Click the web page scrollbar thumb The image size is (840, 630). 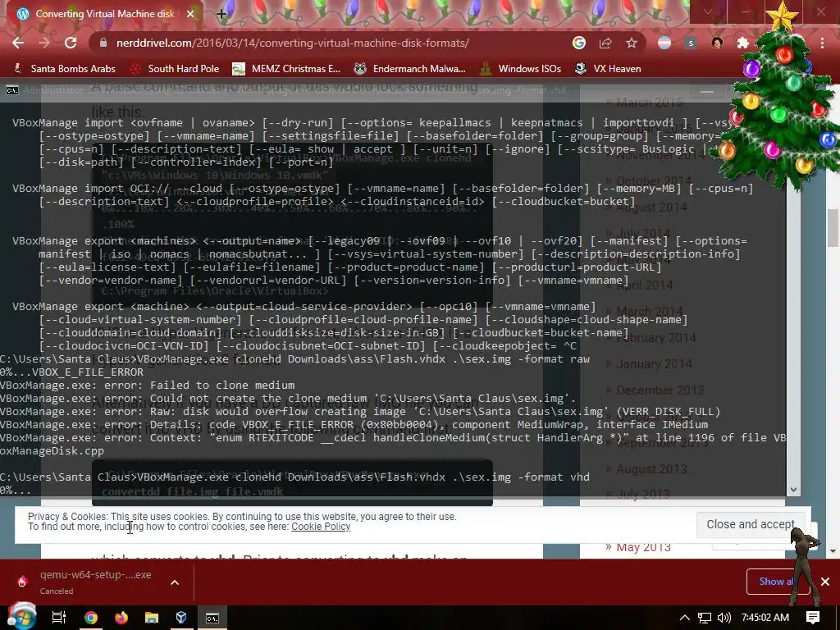(833, 228)
